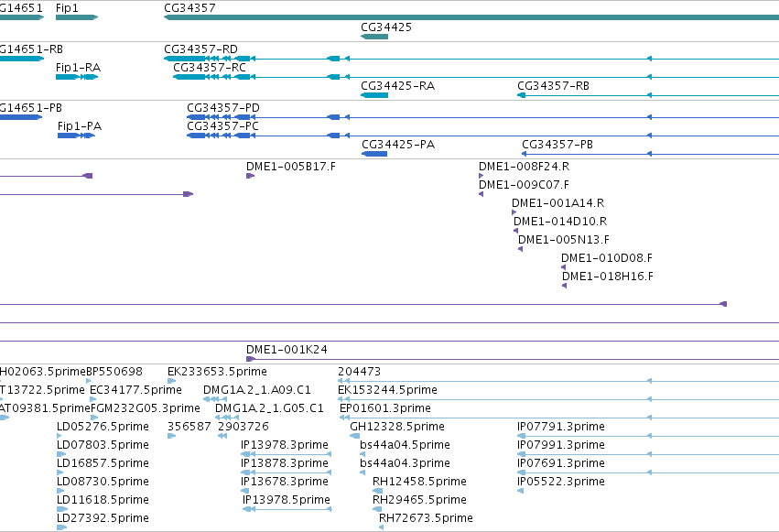Viewport: 779px width, 532px height.
Task: Select the LD07803.5prime EST label
Action: pyautogui.click(x=103, y=445)
